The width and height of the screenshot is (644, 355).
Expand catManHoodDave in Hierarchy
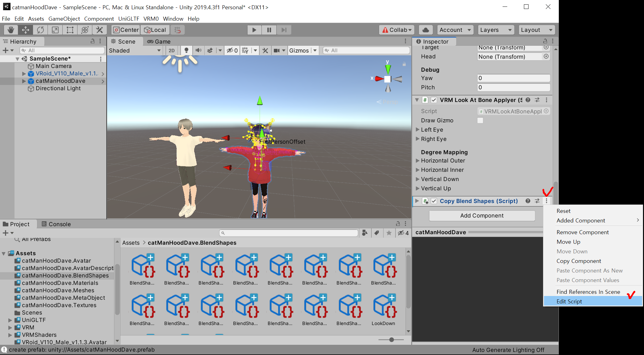click(x=24, y=81)
